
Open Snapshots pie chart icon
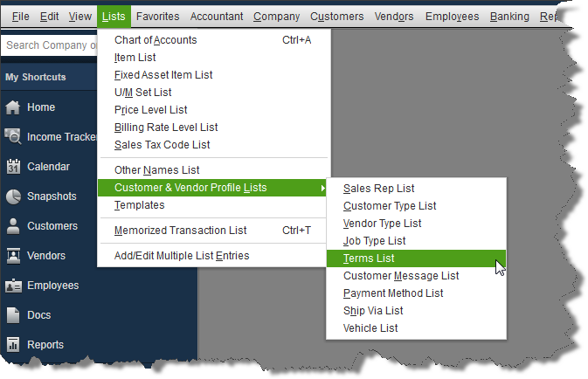point(13,196)
